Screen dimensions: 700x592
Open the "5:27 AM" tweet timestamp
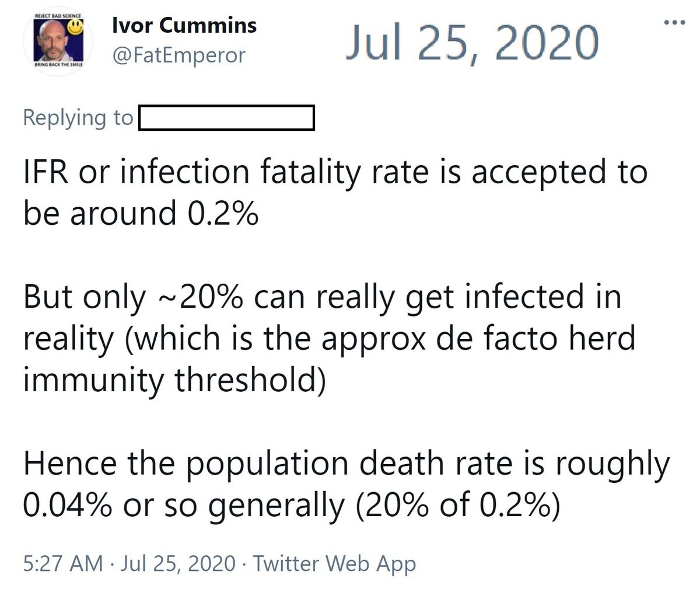click(x=63, y=563)
